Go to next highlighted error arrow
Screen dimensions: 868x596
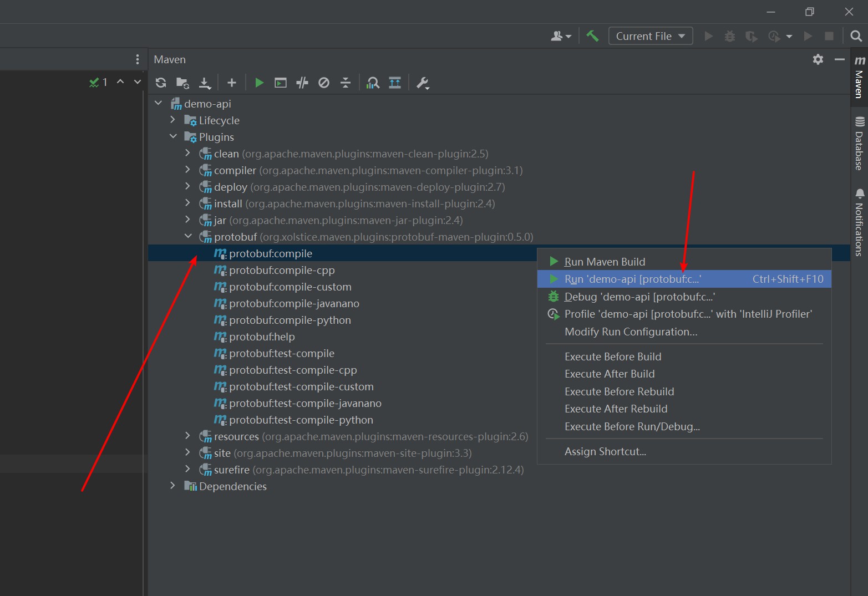[x=138, y=82]
